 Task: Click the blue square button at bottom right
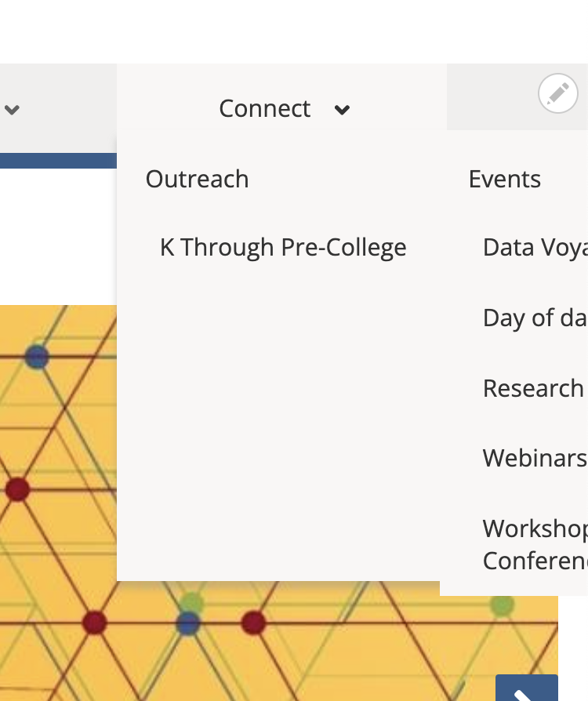tap(527, 688)
